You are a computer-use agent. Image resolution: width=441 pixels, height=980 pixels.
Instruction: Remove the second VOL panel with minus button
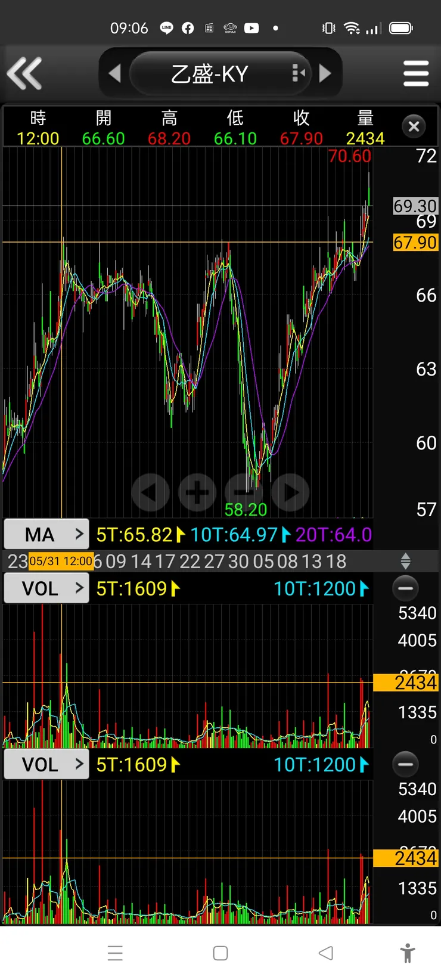click(406, 764)
